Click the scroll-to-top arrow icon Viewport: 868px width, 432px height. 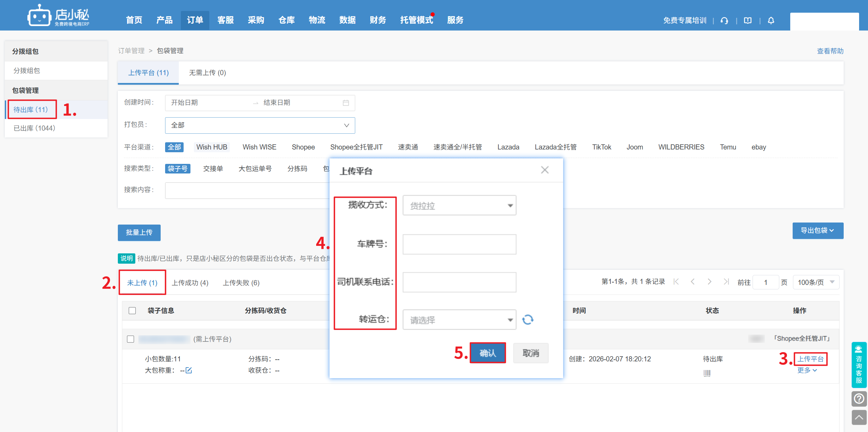click(x=859, y=417)
